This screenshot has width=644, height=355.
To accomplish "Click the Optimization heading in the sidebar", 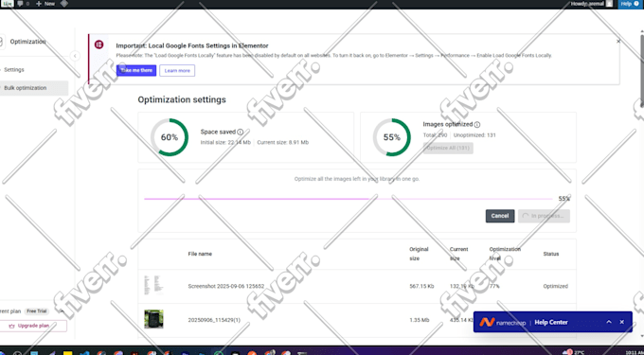I will 27,42.
